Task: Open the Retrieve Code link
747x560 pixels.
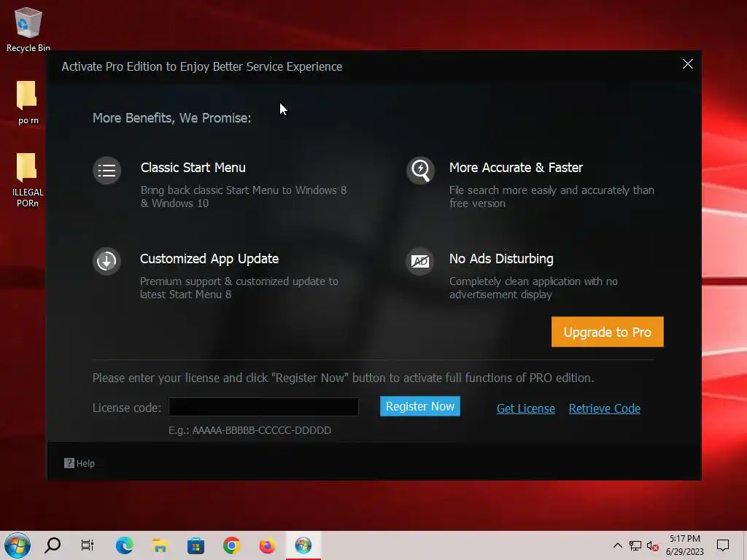Action: [605, 408]
